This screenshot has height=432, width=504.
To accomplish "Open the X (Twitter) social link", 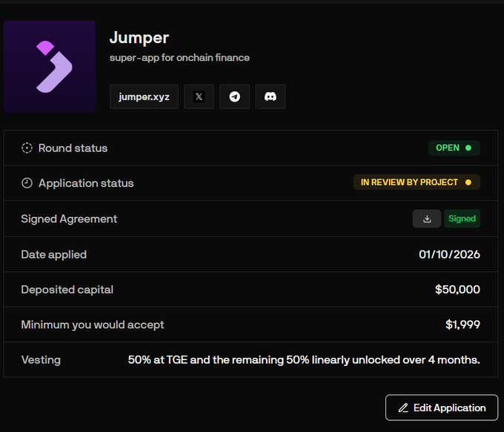I will point(199,97).
